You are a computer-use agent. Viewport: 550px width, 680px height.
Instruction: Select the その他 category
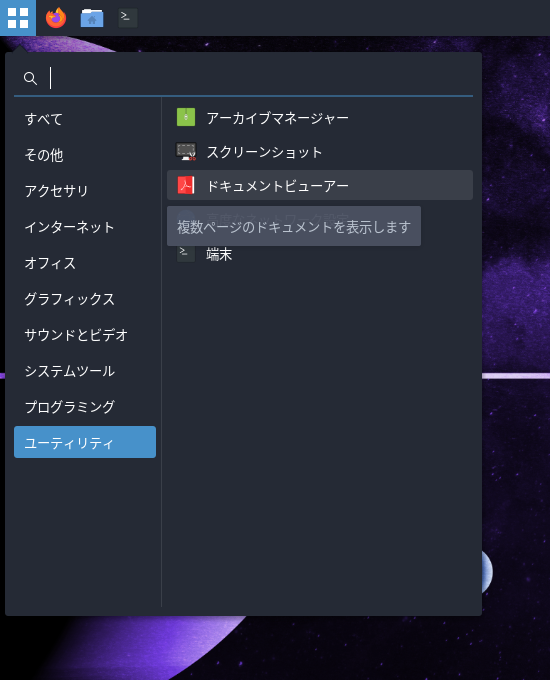pos(85,155)
